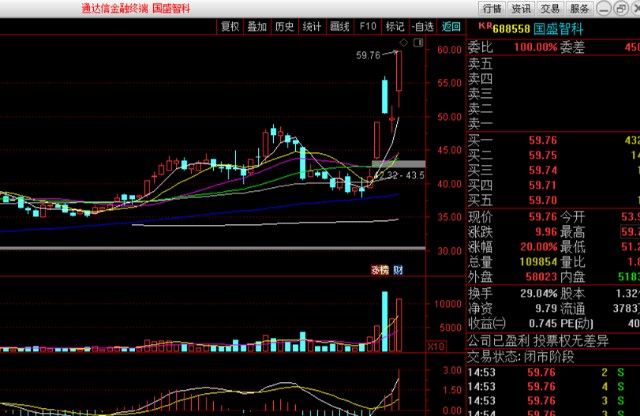Open the 交易 menu
The width and height of the screenshot is (640, 416).
550,8
